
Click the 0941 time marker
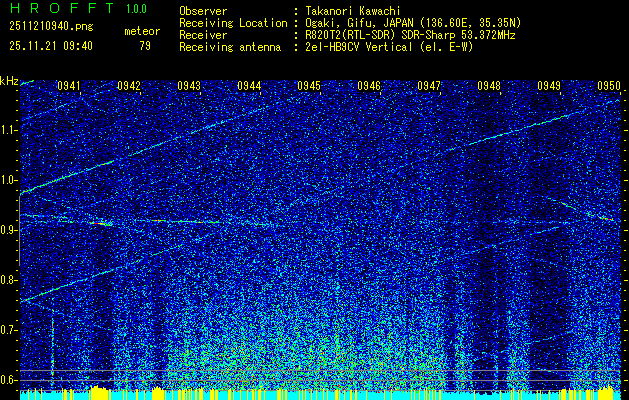(69, 86)
